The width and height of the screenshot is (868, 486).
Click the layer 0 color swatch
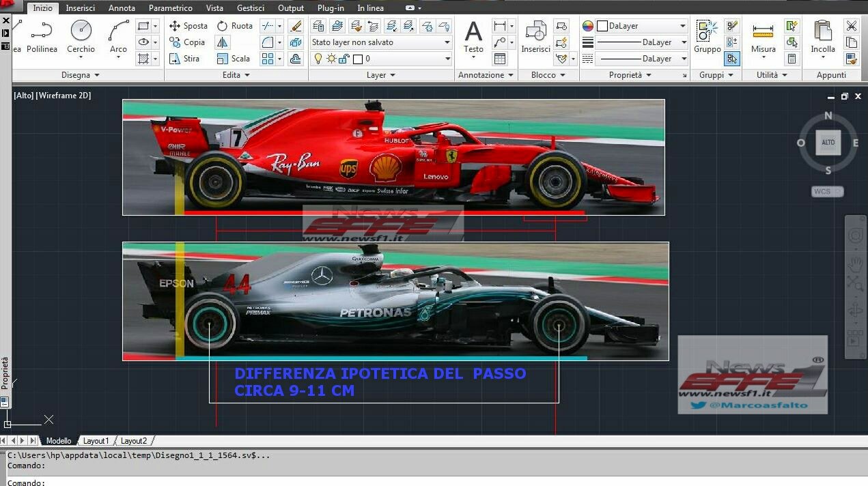(358, 59)
